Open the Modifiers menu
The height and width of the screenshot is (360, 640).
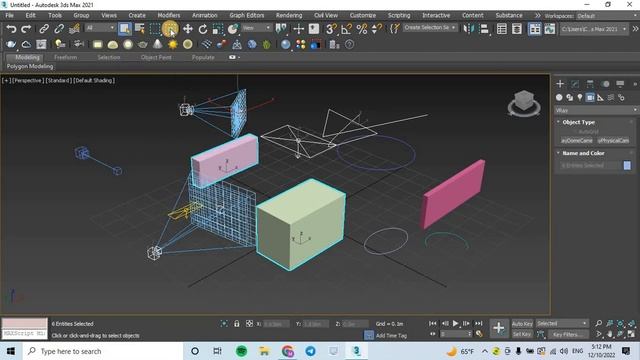click(169, 15)
